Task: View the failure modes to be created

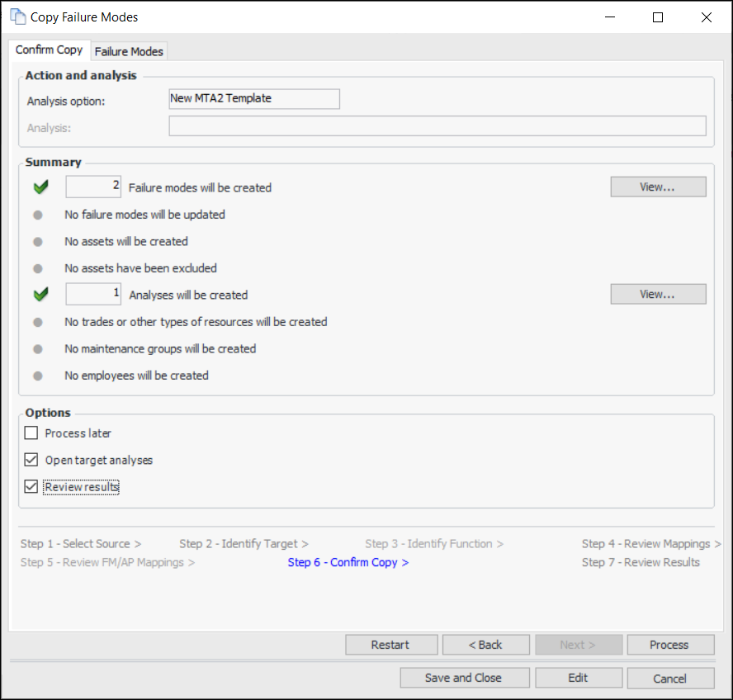Action: coord(658,187)
